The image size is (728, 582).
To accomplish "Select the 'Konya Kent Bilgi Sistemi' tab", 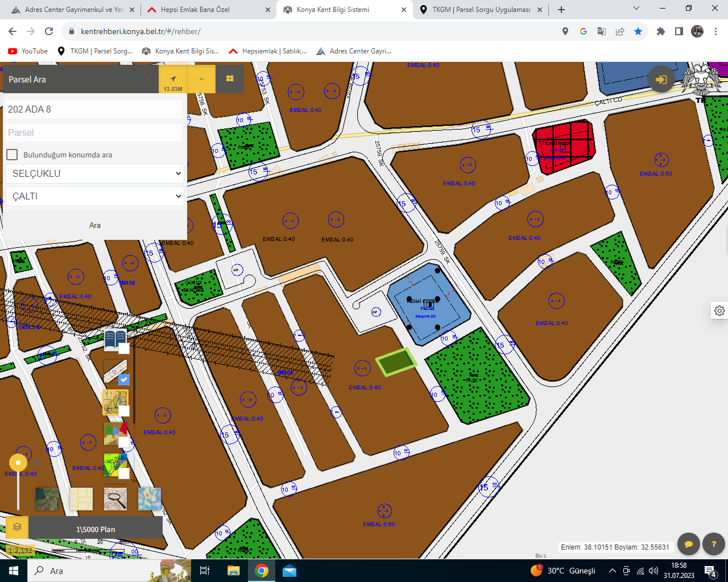I will coord(345,10).
